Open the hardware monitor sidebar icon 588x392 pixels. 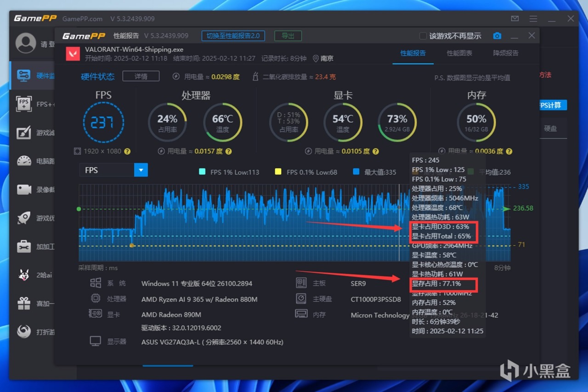[23, 75]
